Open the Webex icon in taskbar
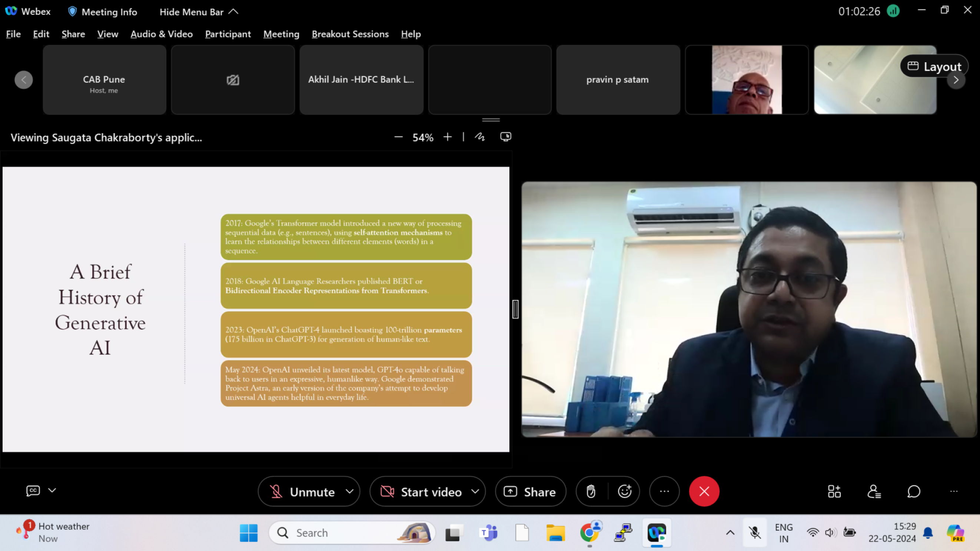 pyautogui.click(x=657, y=533)
